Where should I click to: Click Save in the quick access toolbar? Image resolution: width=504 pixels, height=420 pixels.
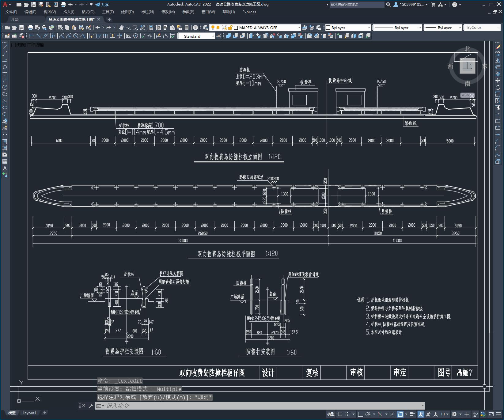click(34, 4)
